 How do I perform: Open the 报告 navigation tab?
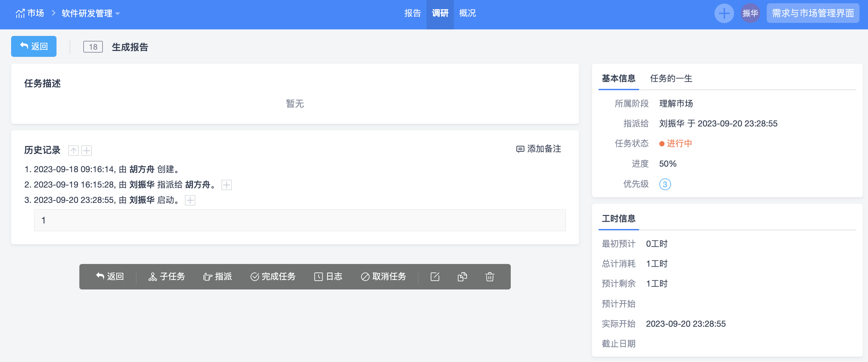[412, 13]
